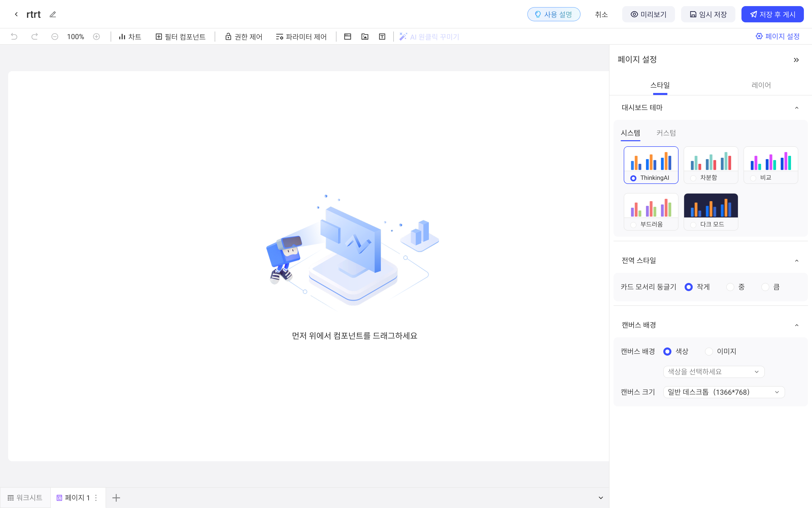Screen dimensions: 812x508
Task: Insert an image component icon
Action: 365,37
